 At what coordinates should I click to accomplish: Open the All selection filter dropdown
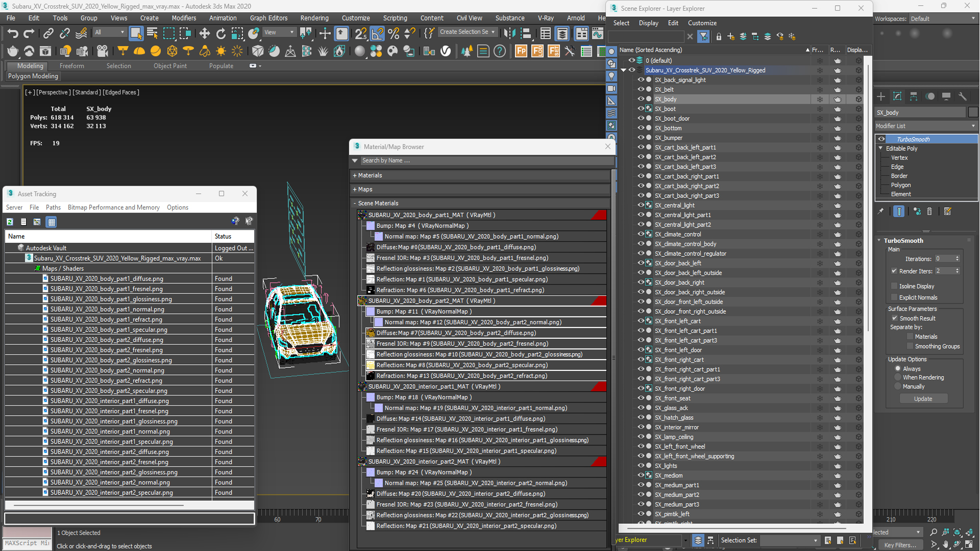pos(109,32)
